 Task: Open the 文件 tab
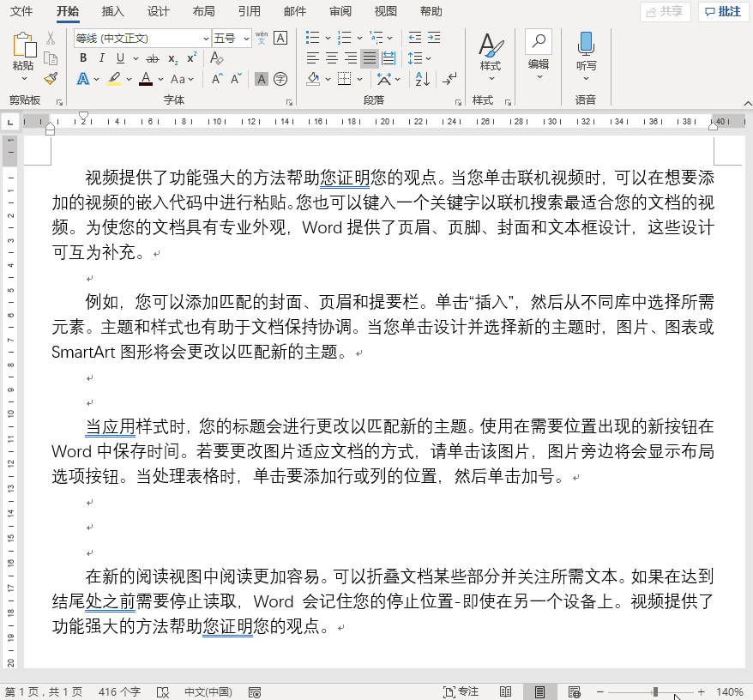coord(21,11)
